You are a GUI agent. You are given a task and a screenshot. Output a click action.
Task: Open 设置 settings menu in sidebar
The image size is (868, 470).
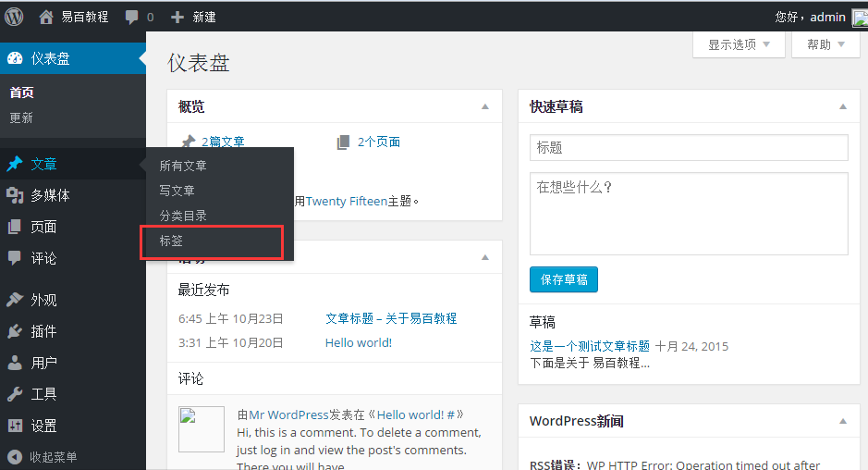coord(43,426)
